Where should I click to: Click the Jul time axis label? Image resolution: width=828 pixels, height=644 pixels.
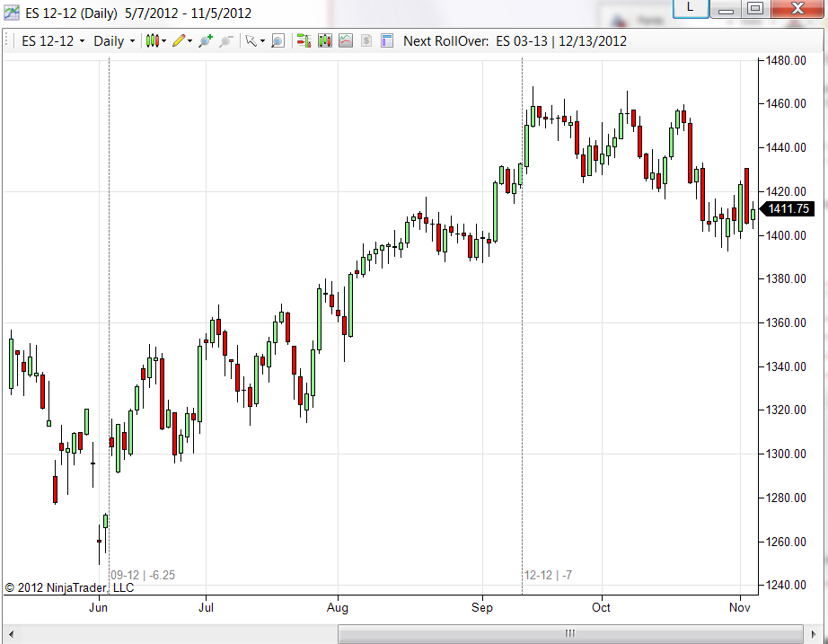click(206, 607)
